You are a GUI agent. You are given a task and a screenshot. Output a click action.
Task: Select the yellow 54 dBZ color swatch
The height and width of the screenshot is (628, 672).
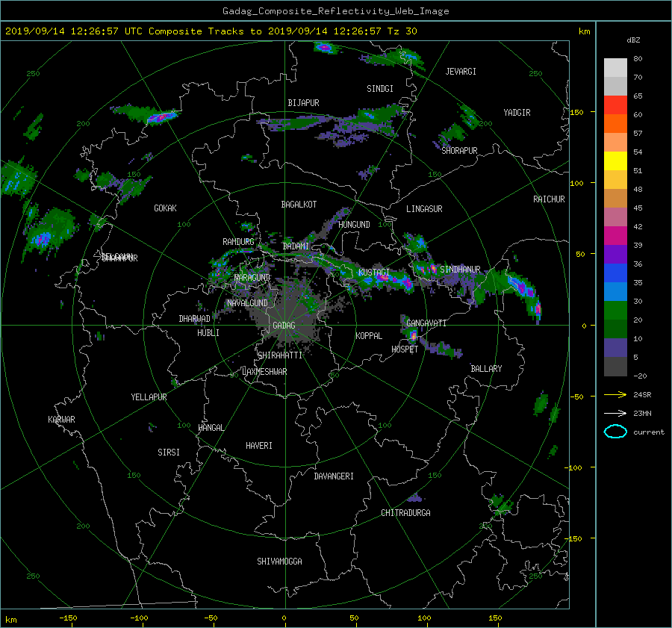615,161
